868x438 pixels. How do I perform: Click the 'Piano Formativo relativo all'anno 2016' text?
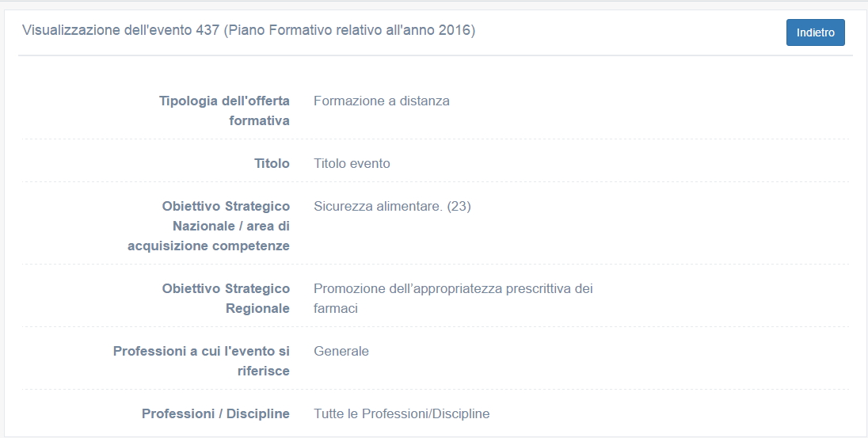point(349,31)
